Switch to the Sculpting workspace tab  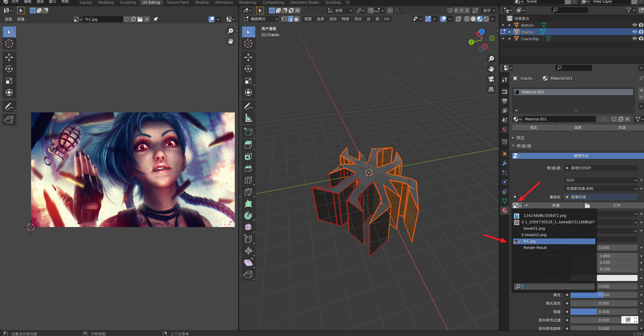128,2
